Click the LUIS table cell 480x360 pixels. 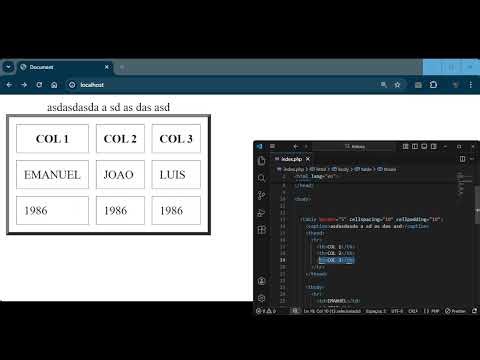[176, 174]
